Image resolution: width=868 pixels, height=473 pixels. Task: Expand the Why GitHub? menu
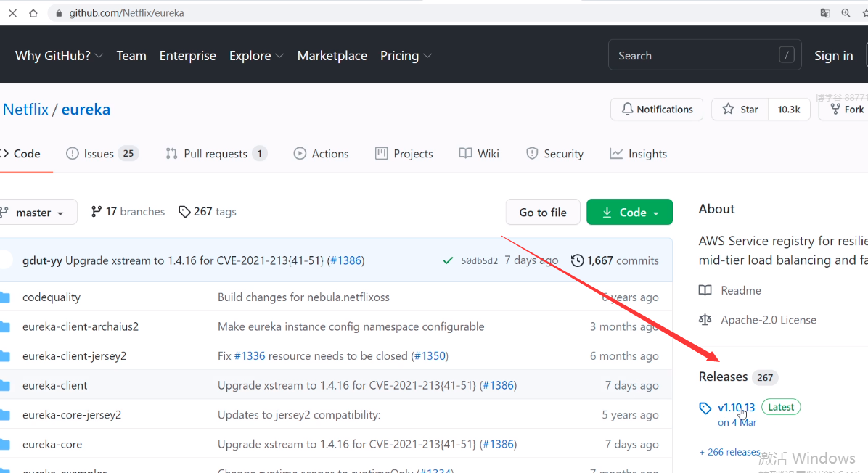[x=59, y=56]
